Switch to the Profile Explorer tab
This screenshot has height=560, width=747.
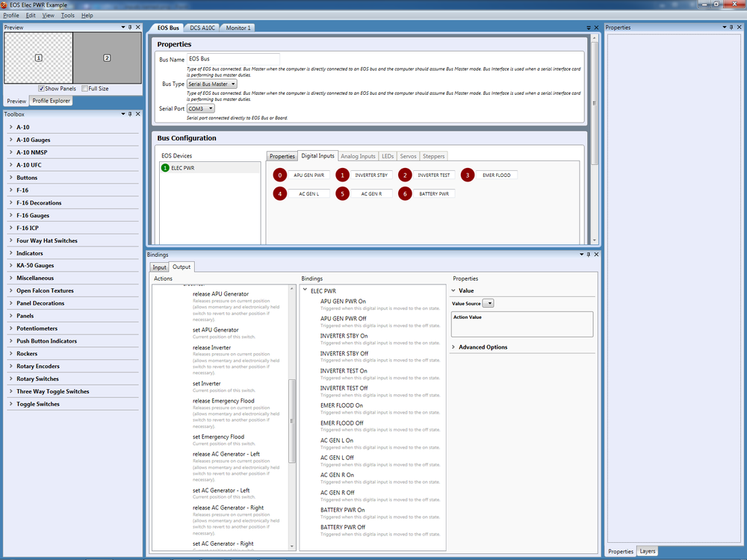click(x=51, y=101)
